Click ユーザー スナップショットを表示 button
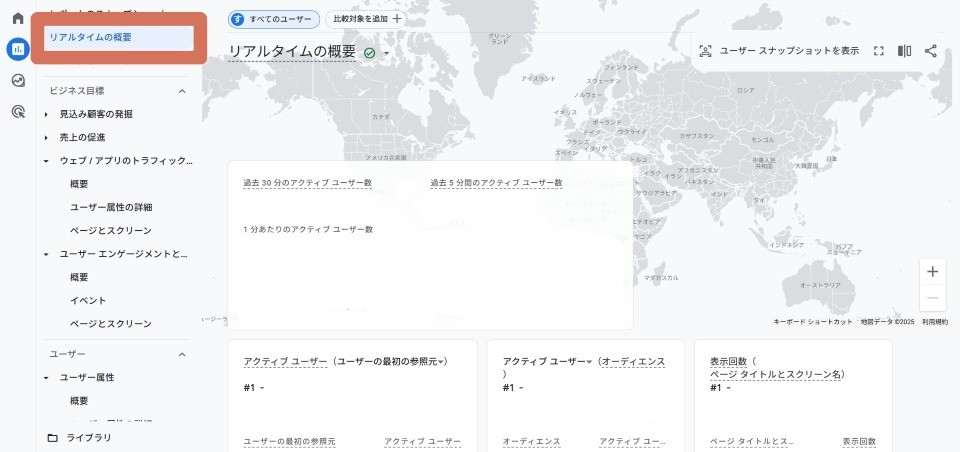This screenshot has height=452, width=960. (778, 51)
